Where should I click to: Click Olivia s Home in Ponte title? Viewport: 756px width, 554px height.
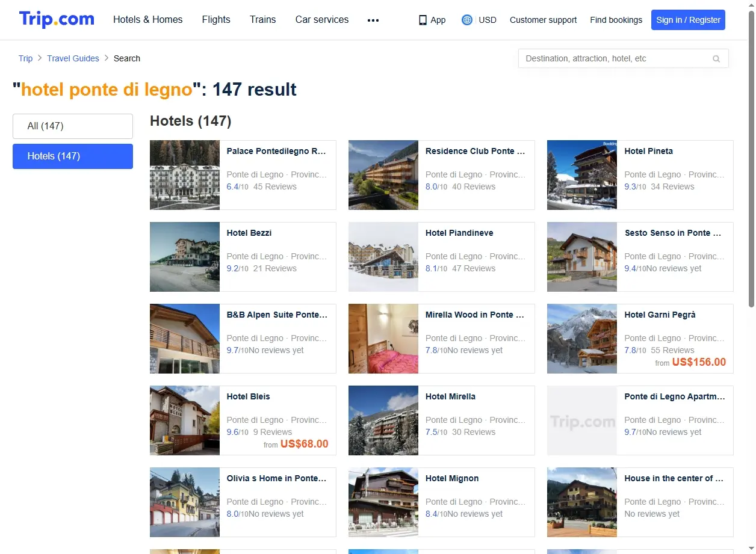(276, 479)
